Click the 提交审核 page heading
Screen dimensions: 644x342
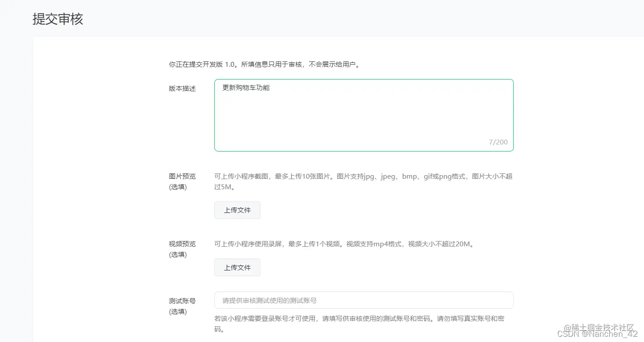[58, 19]
